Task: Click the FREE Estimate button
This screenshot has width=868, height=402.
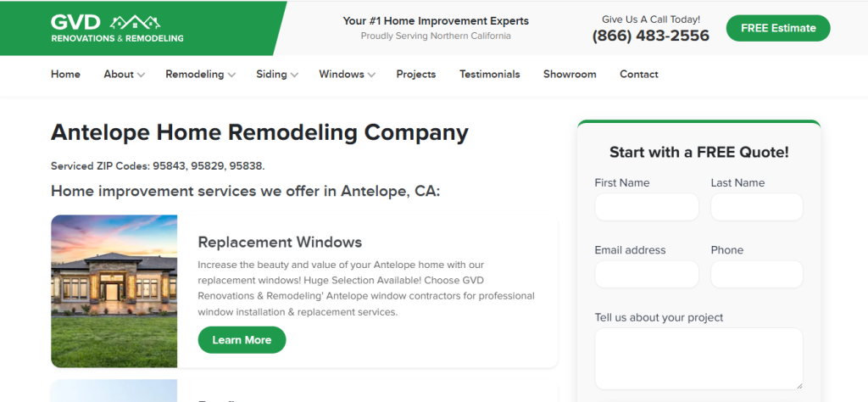Action: [x=777, y=28]
